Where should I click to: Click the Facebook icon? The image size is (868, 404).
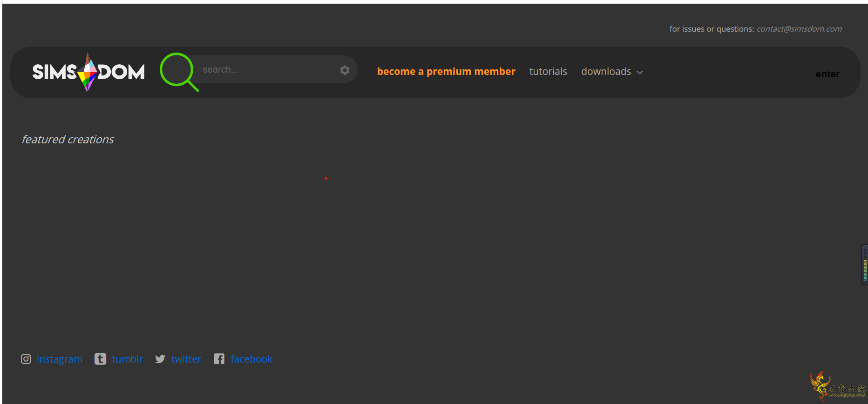219,359
